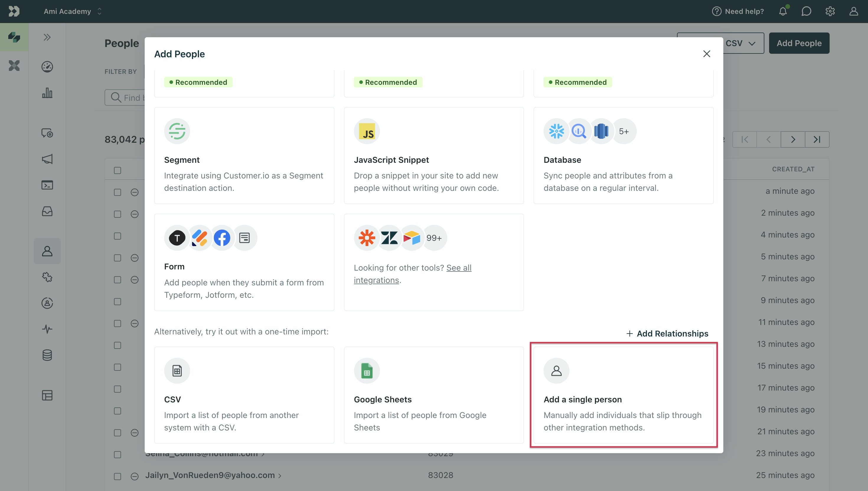The height and width of the screenshot is (491, 868).
Task: Check the row created a minute ago
Action: tap(117, 192)
